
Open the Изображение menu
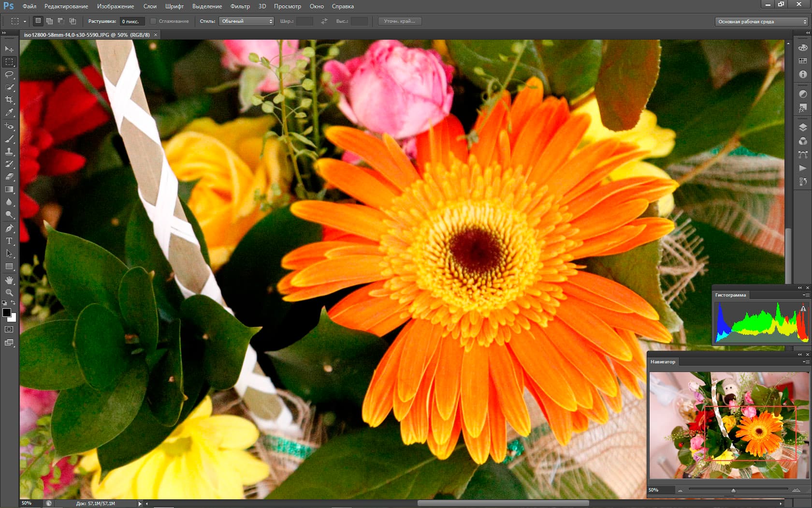click(x=116, y=6)
